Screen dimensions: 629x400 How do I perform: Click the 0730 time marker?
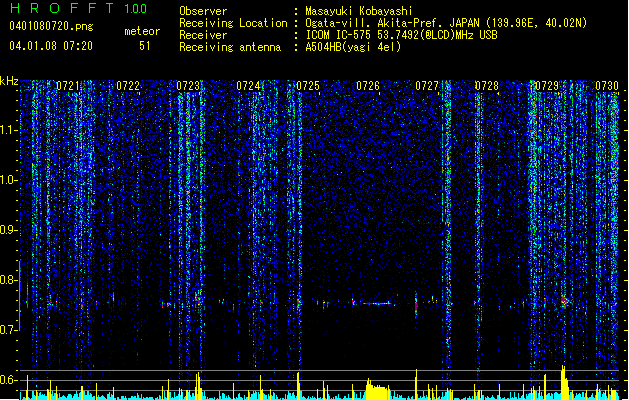(x=607, y=86)
